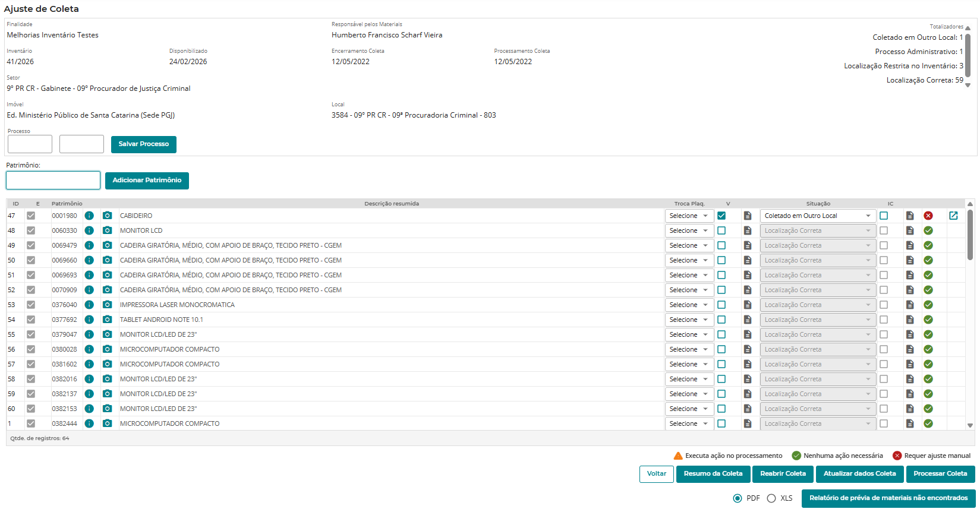The height and width of the screenshot is (509, 980).
Task: Click camera icon for patrimônio 0380028
Action: pos(107,349)
